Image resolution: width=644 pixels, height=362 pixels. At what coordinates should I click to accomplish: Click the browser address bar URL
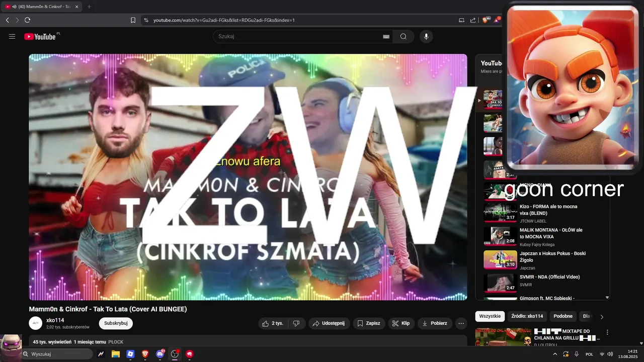[x=224, y=20]
